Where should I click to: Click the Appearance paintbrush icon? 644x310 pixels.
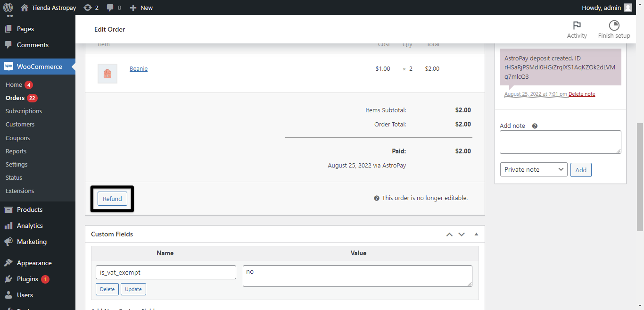(x=8, y=263)
